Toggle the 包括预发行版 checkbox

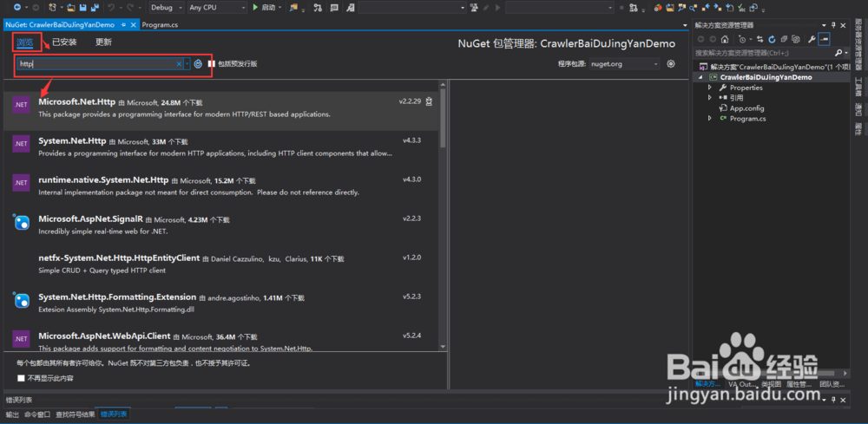211,64
